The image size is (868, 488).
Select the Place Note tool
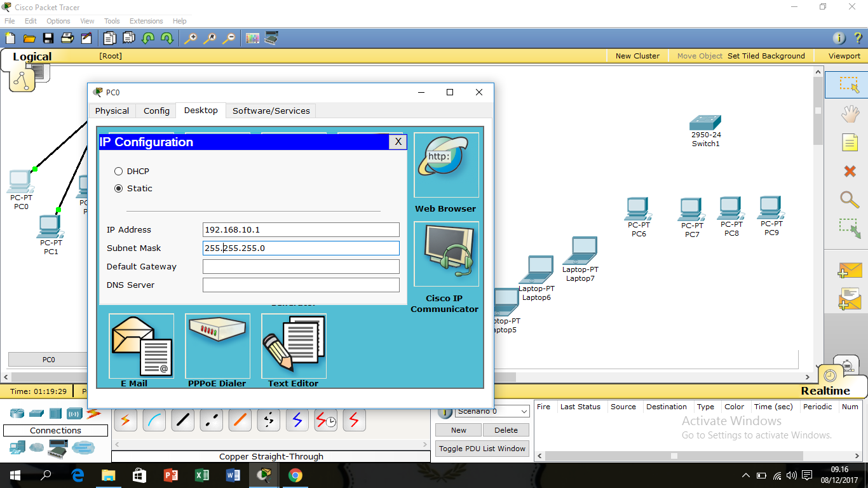(x=850, y=142)
